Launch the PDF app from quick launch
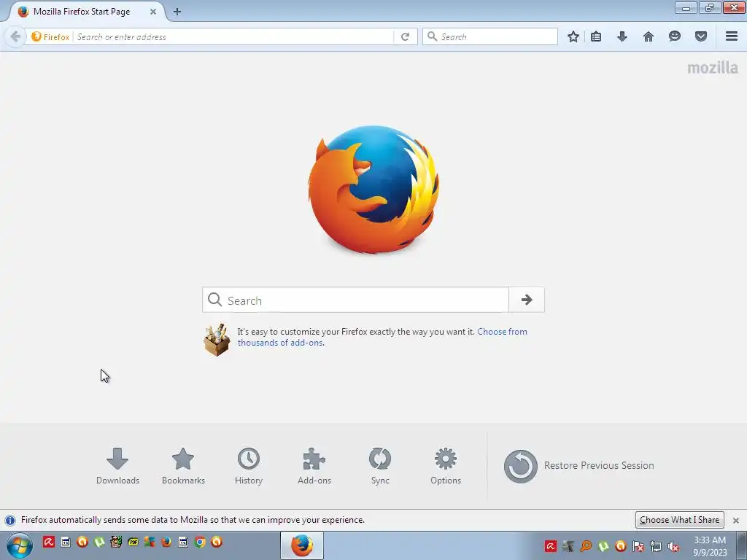The width and height of the screenshot is (747, 560). [x=133, y=542]
